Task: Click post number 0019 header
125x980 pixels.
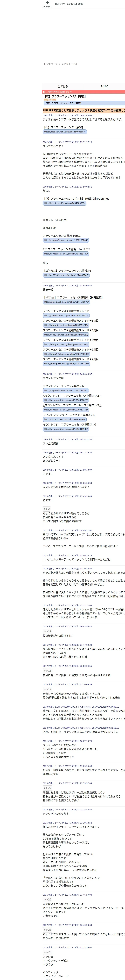Action: click(x=81, y=707)
